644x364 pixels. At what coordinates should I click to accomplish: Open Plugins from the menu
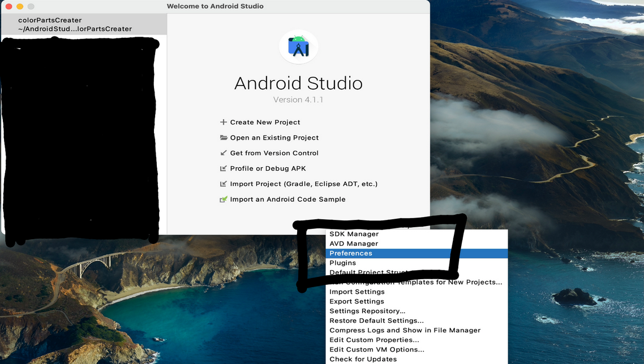point(417,263)
